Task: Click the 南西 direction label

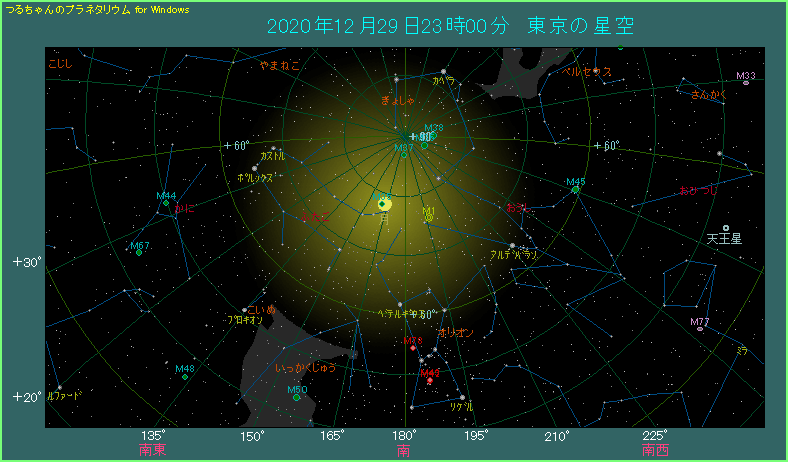Action: [655, 452]
